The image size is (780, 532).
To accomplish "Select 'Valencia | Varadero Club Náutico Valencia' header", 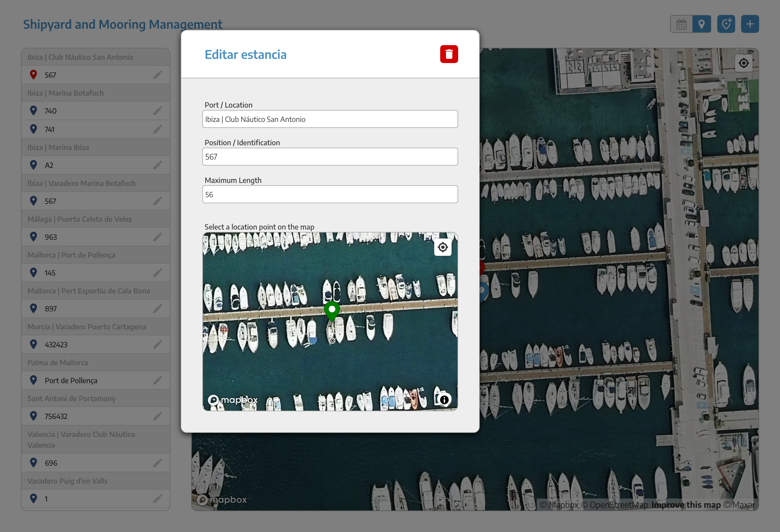I will click(96, 440).
